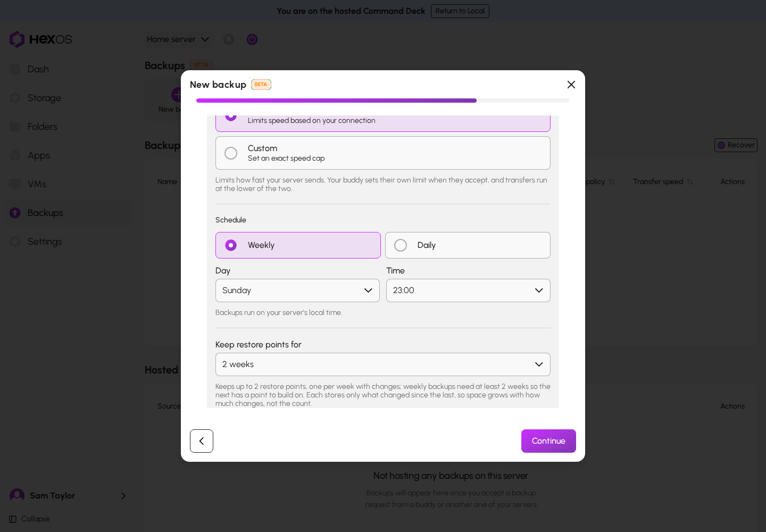The image size is (766, 532).
Task: Click the "Schedule" section heading
Action: pos(231,220)
